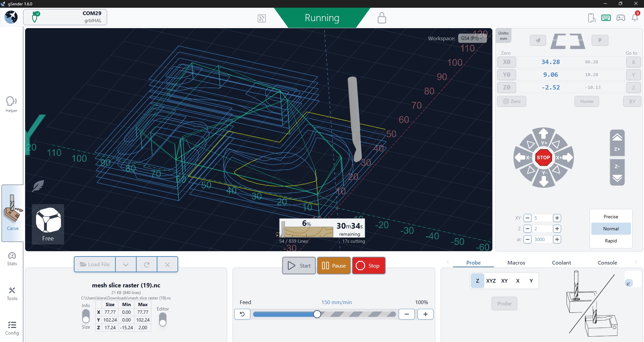Click the paper-plane go-to button
This screenshot has width=644, height=342.
[x=538, y=40]
